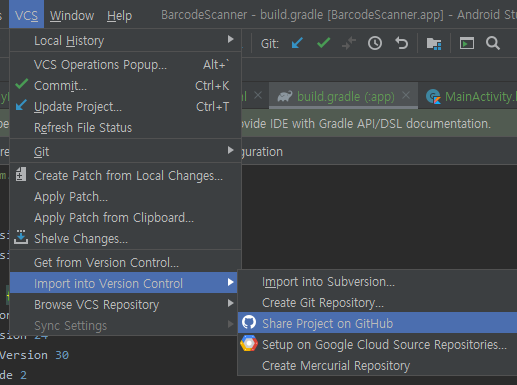Expand the Local History submenu arrow
Viewport: 517px width, 385px height.
pyautogui.click(x=230, y=39)
